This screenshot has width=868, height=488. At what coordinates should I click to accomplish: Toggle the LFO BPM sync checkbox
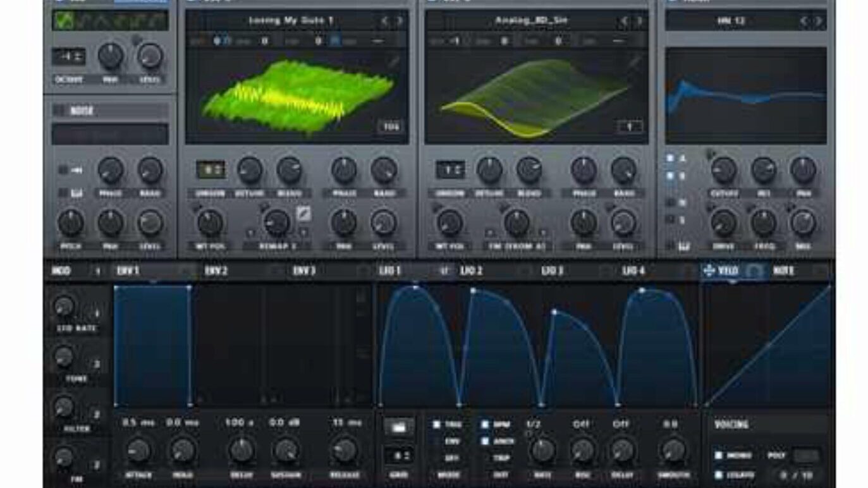485,425
